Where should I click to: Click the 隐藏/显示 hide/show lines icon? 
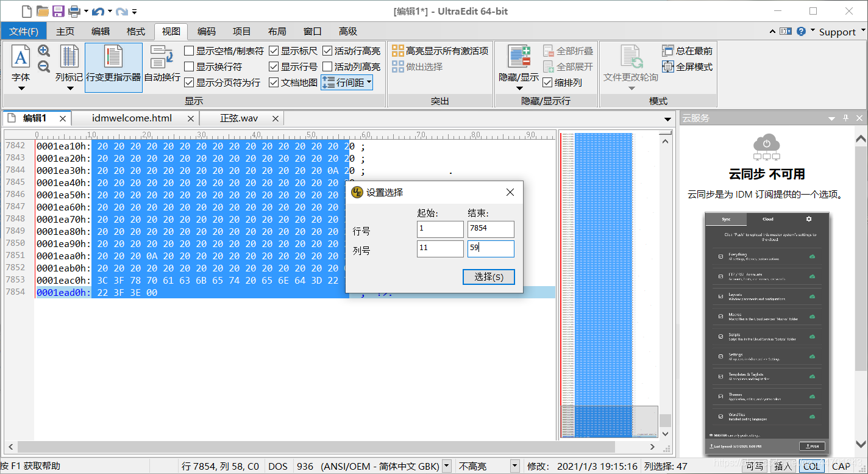click(519, 57)
